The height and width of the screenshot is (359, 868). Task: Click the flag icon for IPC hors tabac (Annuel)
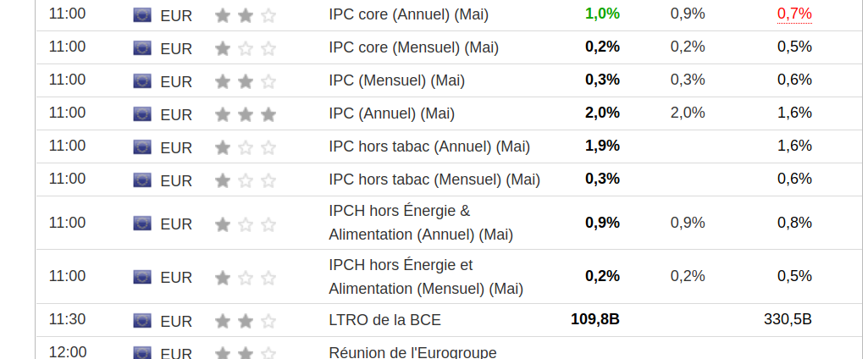click(142, 147)
